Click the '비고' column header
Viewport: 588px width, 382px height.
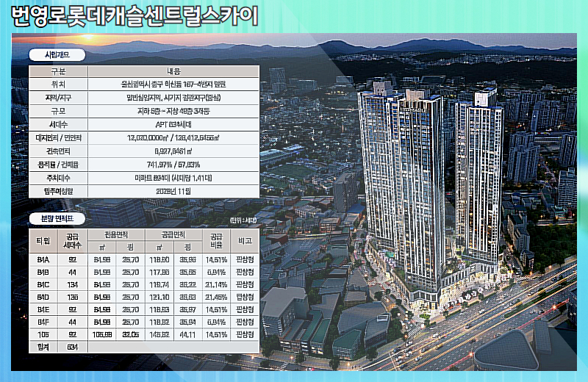click(x=245, y=241)
